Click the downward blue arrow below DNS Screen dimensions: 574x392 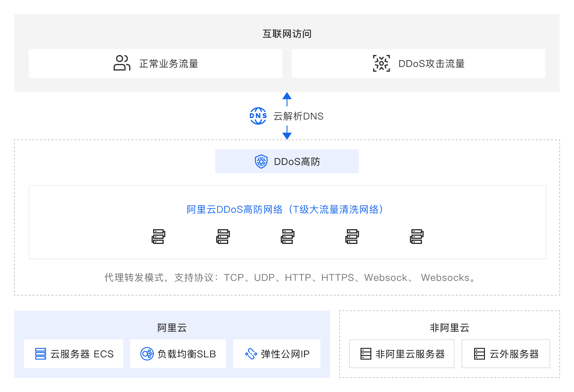[287, 132]
